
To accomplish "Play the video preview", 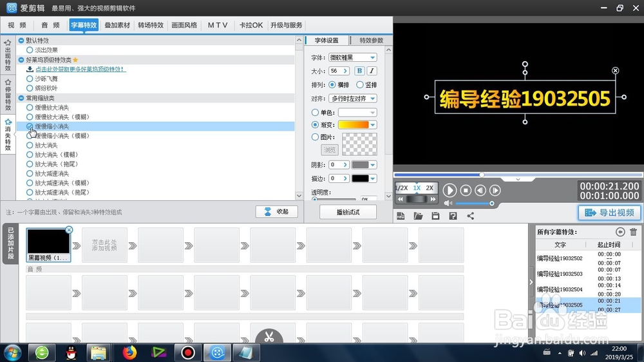I will [450, 190].
